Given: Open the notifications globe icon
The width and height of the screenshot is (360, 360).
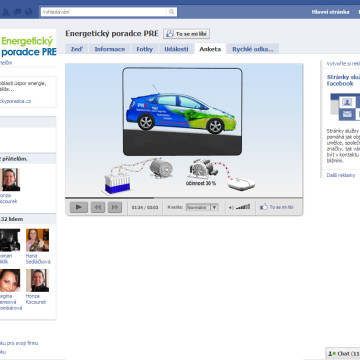Looking at the screenshot, I should point(29,12).
